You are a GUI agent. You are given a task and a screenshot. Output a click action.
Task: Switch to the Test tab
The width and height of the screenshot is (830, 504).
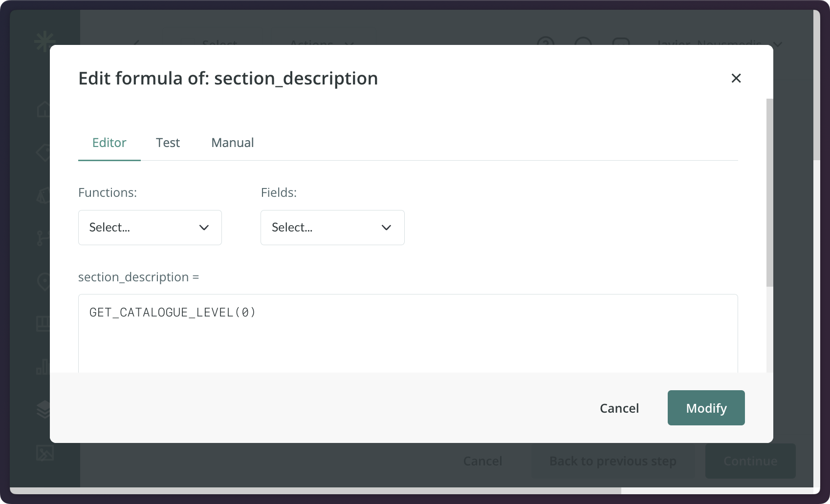tap(168, 143)
